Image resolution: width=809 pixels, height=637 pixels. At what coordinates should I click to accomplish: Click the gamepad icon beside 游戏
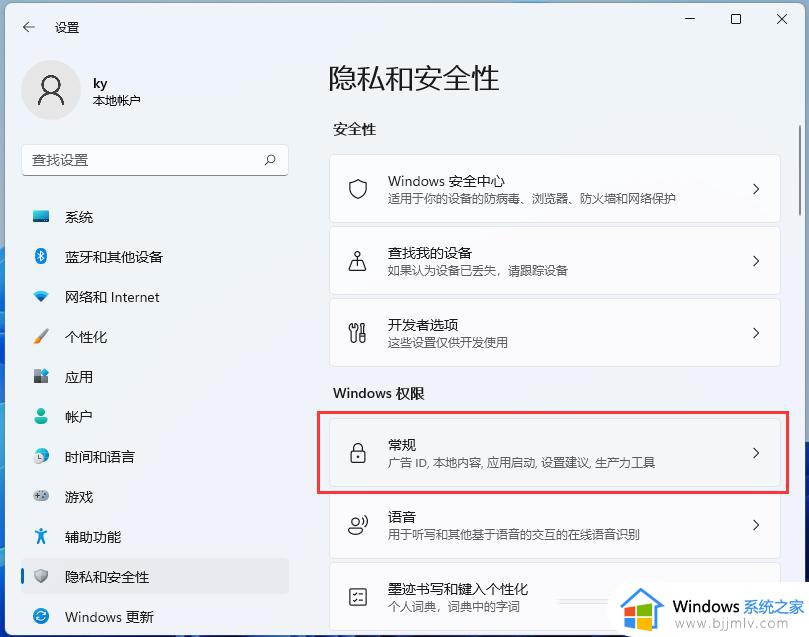[x=41, y=496]
